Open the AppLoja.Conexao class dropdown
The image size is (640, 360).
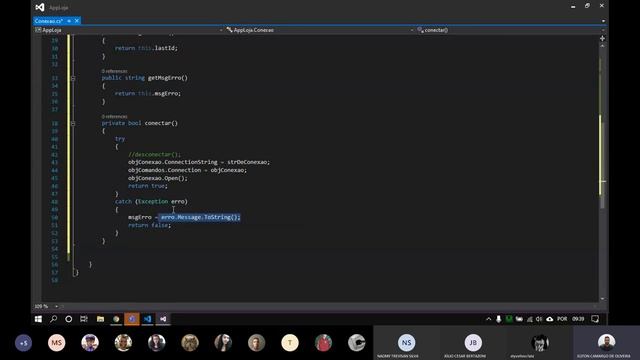[x=320, y=30]
